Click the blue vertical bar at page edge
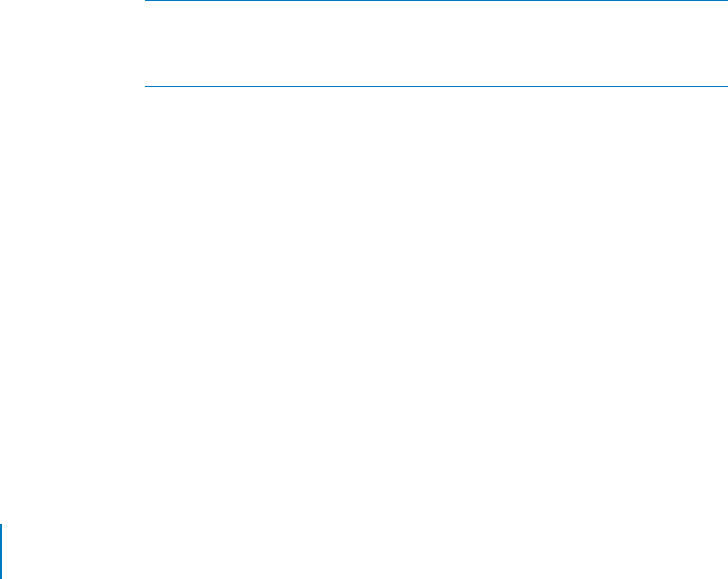This screenshot has height=579, width=728. coord(1,551)
